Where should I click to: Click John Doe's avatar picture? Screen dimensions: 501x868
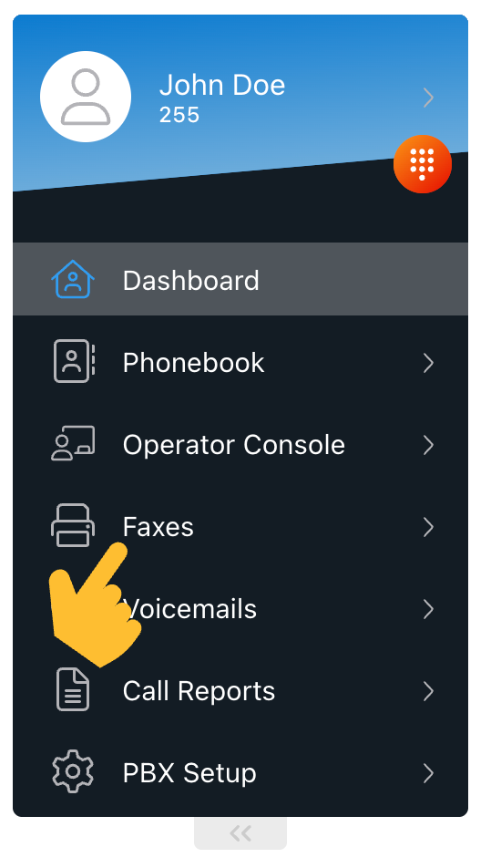coord(86,97)
